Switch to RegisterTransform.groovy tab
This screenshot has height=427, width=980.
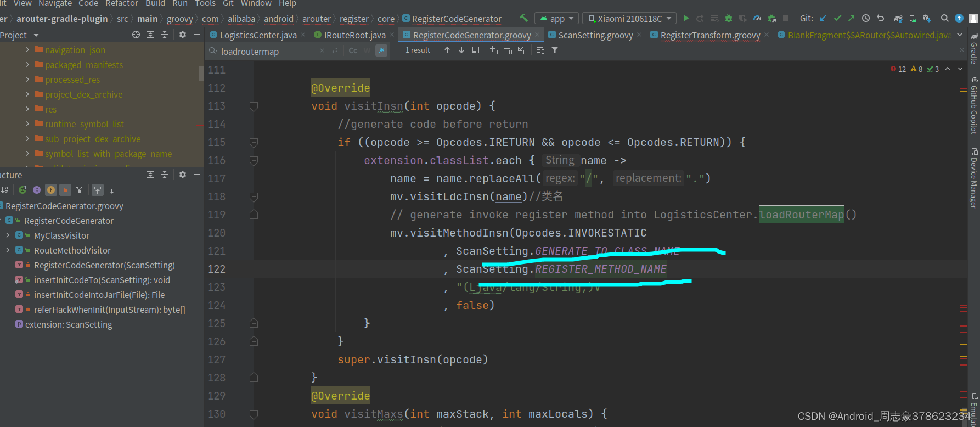click(710, 35)
